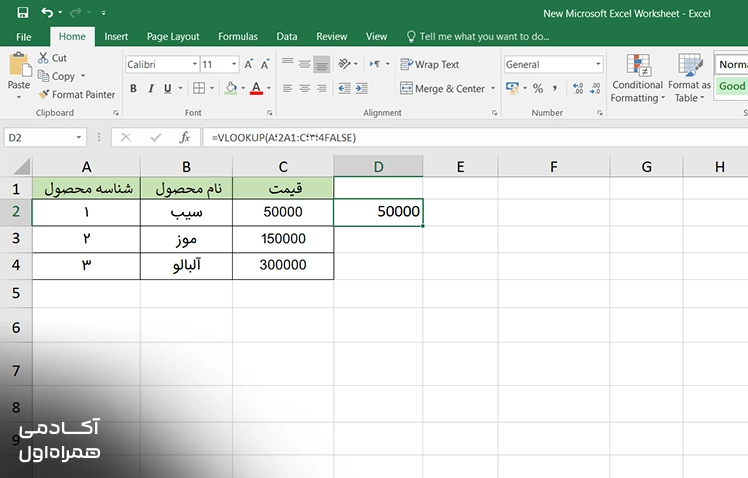Toggle Bottom Align in the alignment group
Screen dimensions: 748x478
coord(322,64)
